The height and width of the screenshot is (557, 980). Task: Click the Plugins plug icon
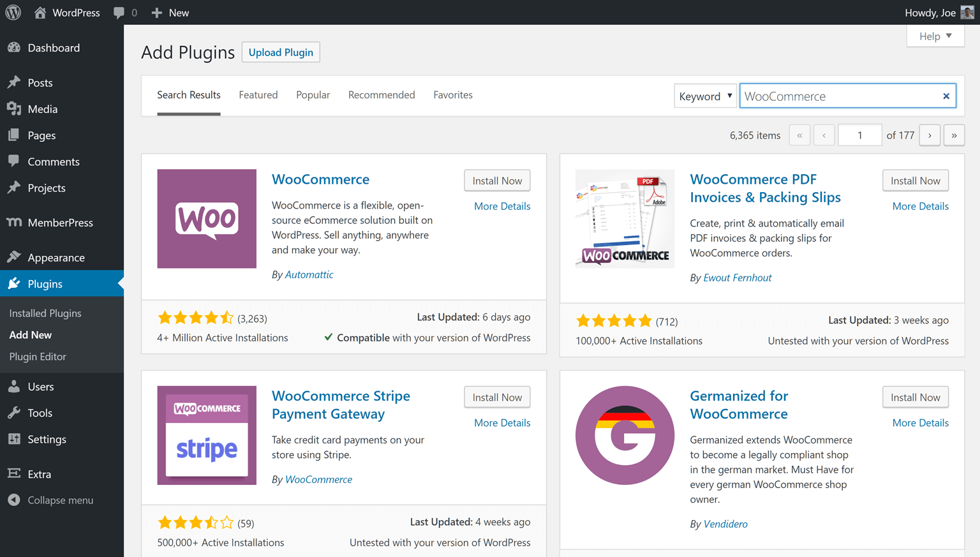point(14,283)
